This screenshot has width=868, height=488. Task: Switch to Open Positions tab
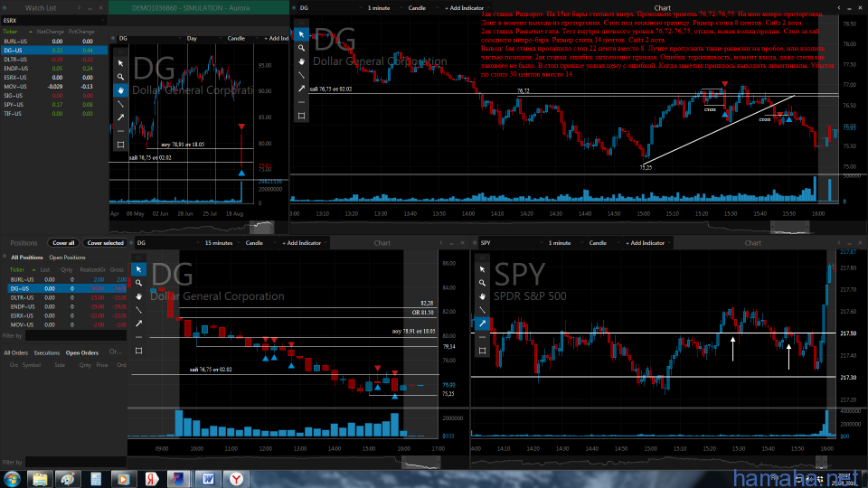click(x=67, y=258)
